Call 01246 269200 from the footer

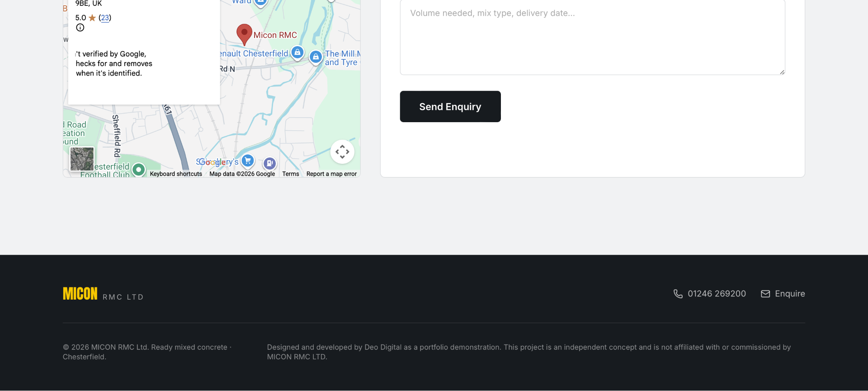tap(717, 294)
